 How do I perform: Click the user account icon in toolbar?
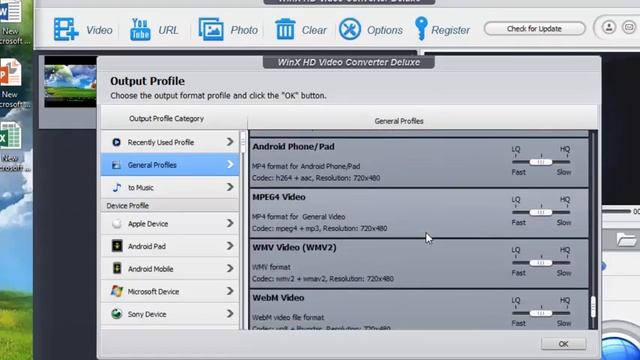pyautogui.click(x=609, y=27)
